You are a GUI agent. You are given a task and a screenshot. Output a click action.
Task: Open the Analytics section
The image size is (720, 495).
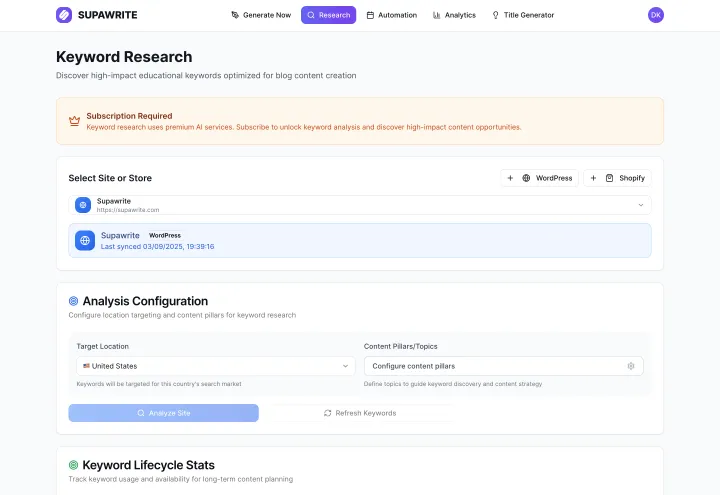tap(454, 15)
